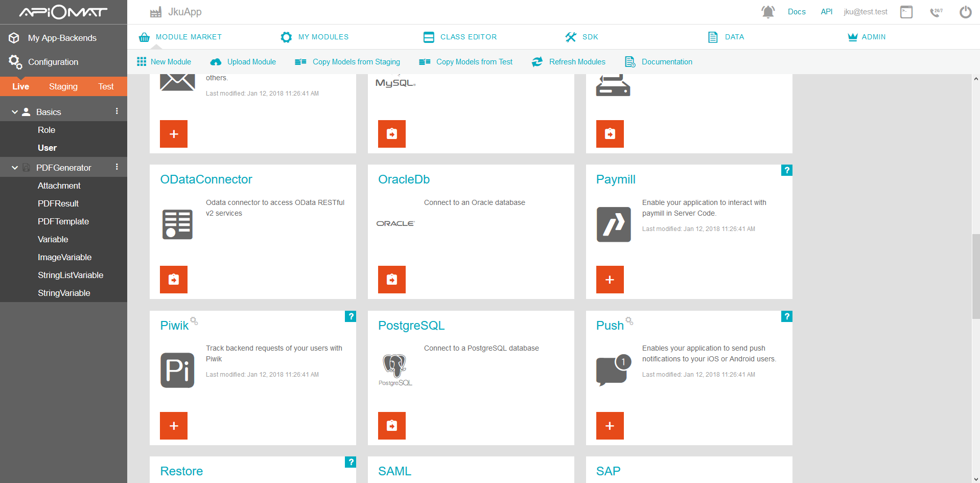Open the Data tab
Screen dimensions: 980x483
[726, 37]
